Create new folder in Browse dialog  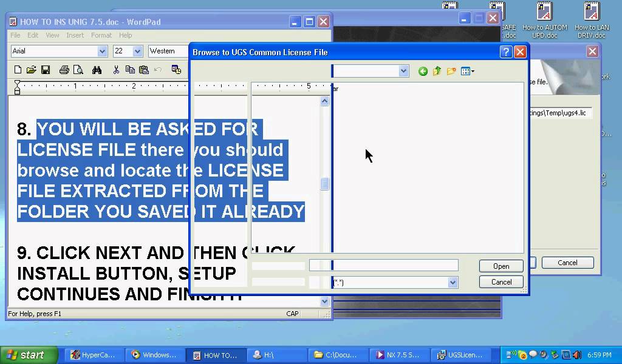(451, 72)
